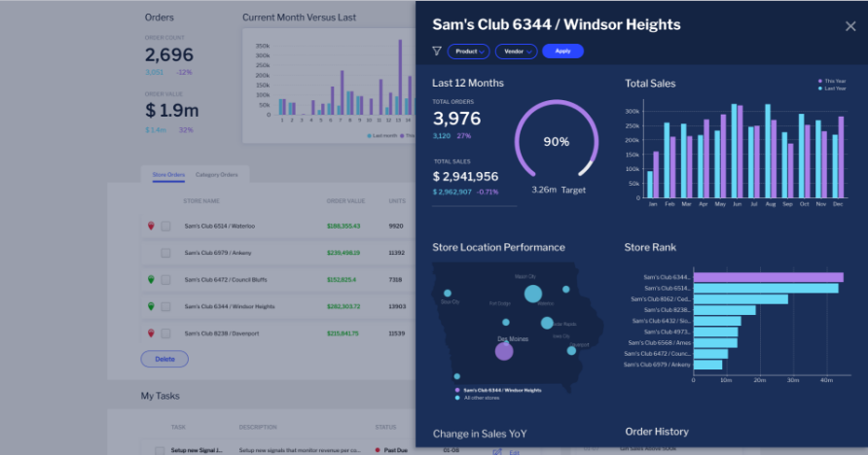Check the Sam's Club 6514 Waterloo checkbox
Screen dimensions: 868x455
(165, 226)
